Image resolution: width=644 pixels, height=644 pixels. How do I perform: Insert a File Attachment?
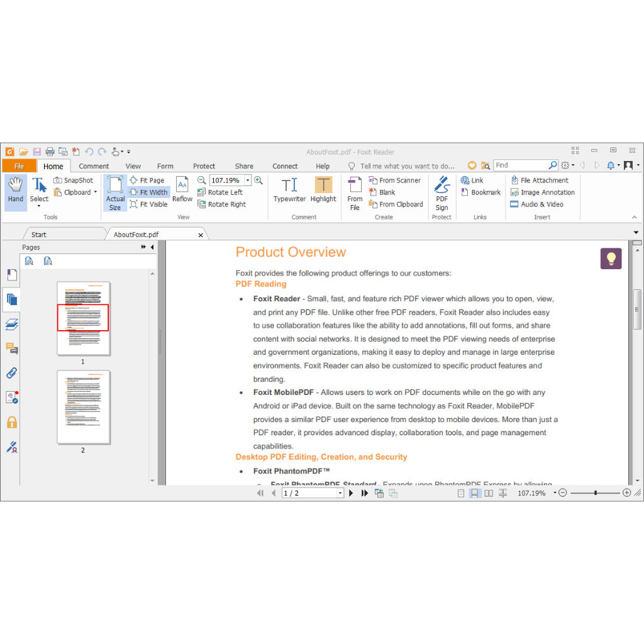pos(540,180)
